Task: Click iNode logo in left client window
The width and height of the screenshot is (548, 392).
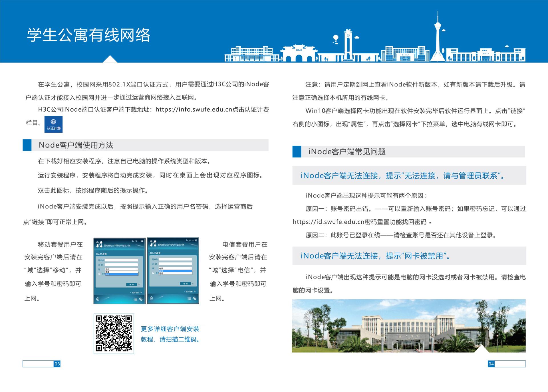Action: pyautogui.click(x=99, y=244)
